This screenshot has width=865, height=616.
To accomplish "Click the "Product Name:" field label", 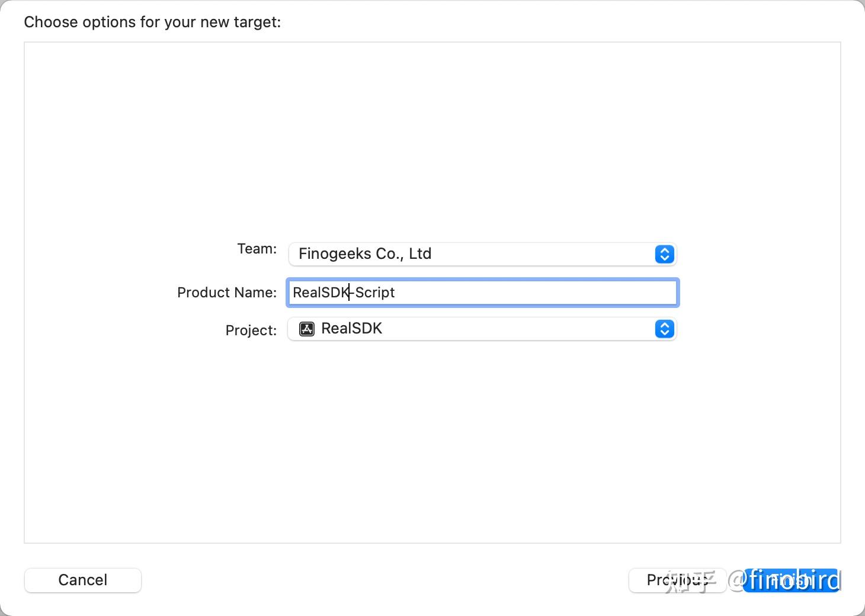I will click(x=227, y=293).
